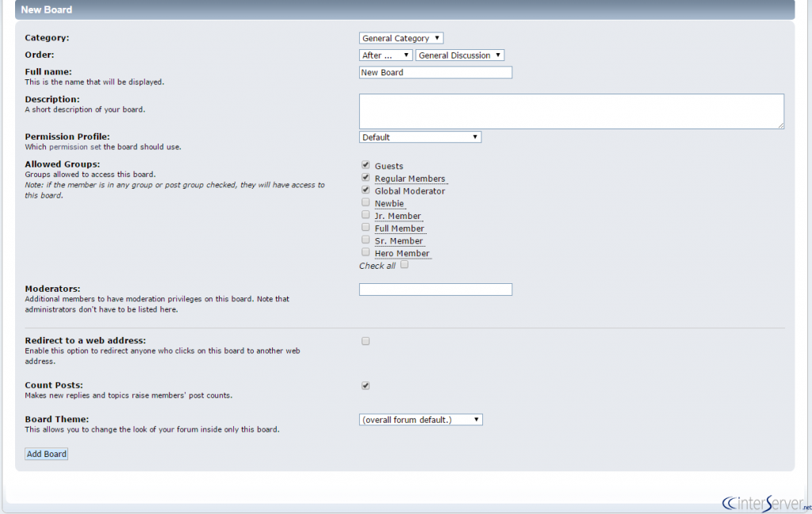Viewport: 812px width, 514px height.
Task: Open the Board Theme dropdown
Action: 420,420
